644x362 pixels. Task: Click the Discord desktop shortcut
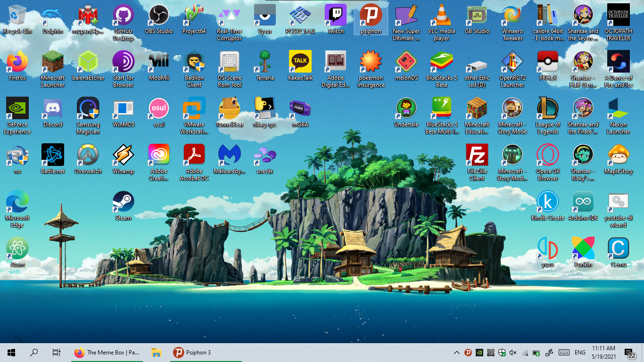(53, 113)
